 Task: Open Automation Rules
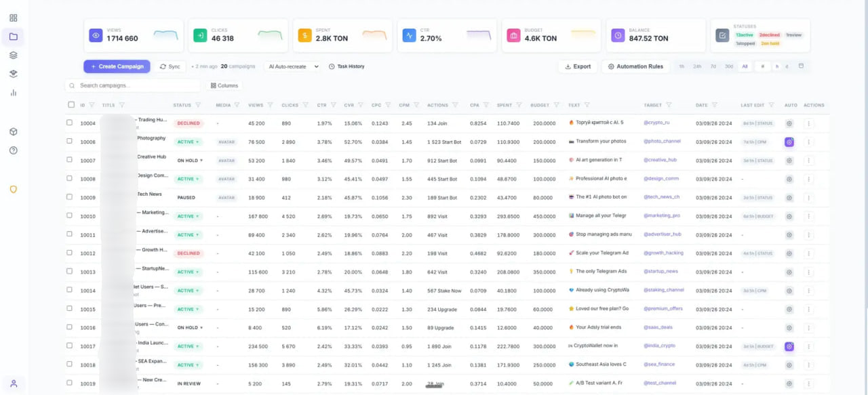pos(635,66)
